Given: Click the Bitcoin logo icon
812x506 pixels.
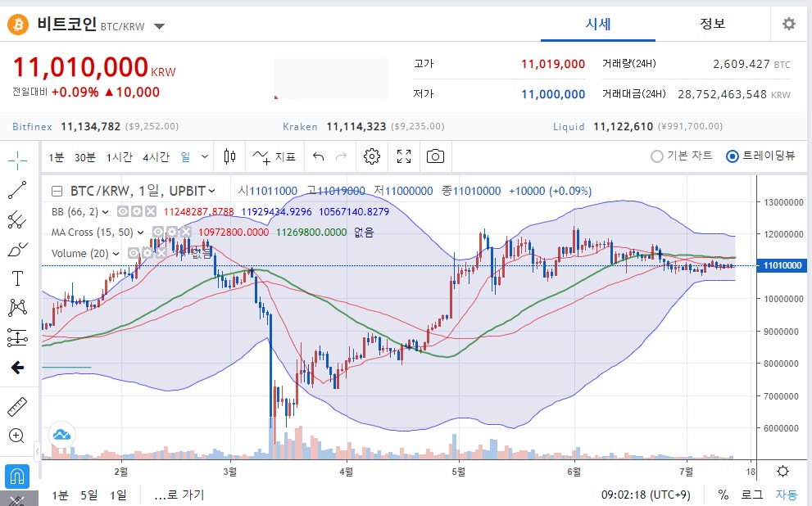Looking at the screenshot, I should tap(17, 25).
